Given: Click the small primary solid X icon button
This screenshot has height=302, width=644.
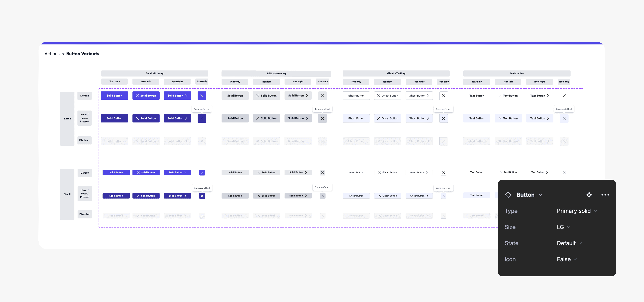Looking at the screenshot, I should (202, 172).
